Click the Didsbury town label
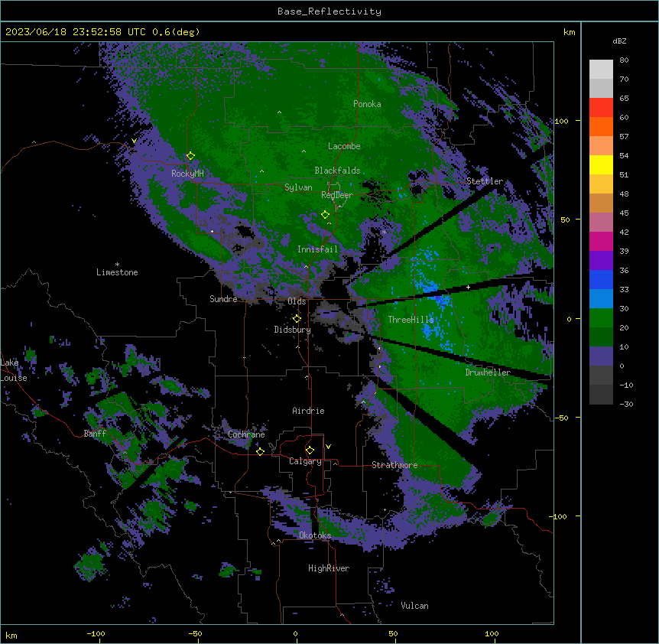Screen dimensions: 659x644 [x=293, y=330]
